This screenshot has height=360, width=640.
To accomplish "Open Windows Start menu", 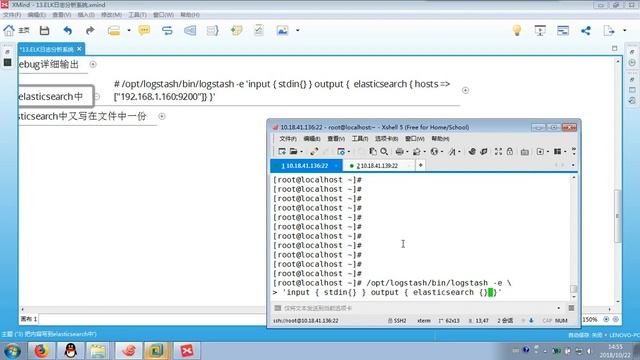I will click(x=13, y=351).
